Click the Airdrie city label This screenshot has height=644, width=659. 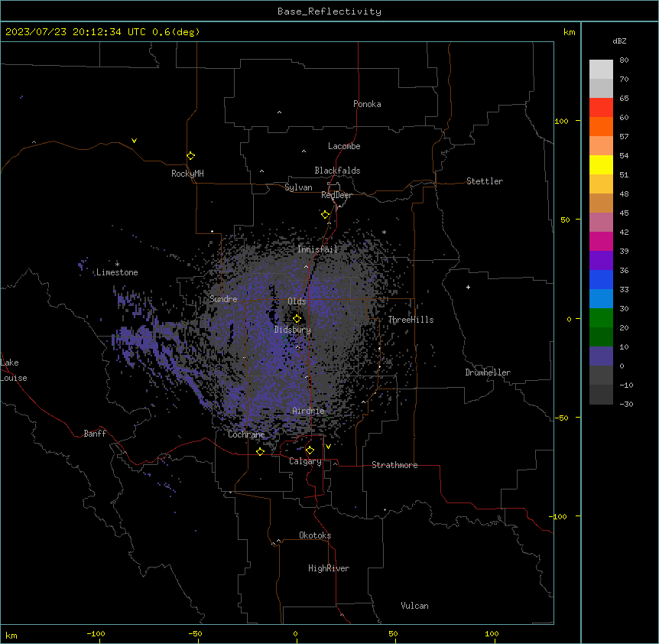308,411
